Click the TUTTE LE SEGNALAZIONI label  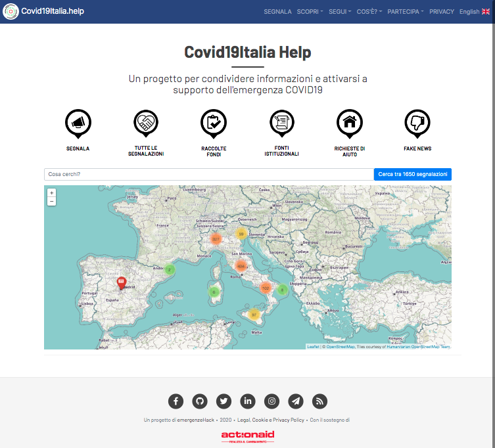[146, 151]
